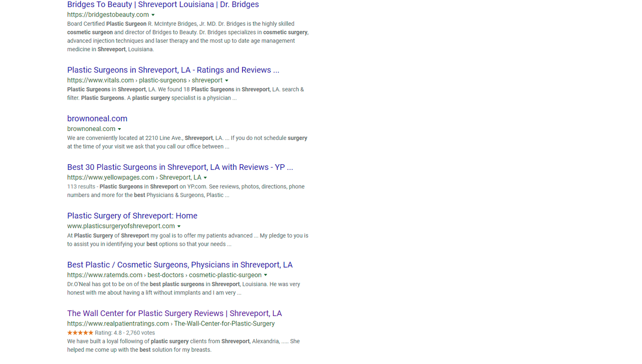Click snippet 'We have built a loyal following'
The image size is (642, 364).
point(183,345)
